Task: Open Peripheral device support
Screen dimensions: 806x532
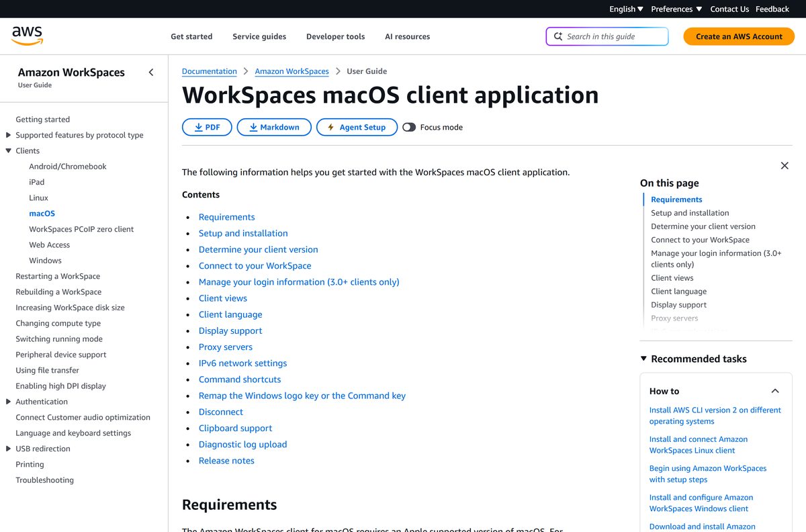Action: (x=61, y=355)
